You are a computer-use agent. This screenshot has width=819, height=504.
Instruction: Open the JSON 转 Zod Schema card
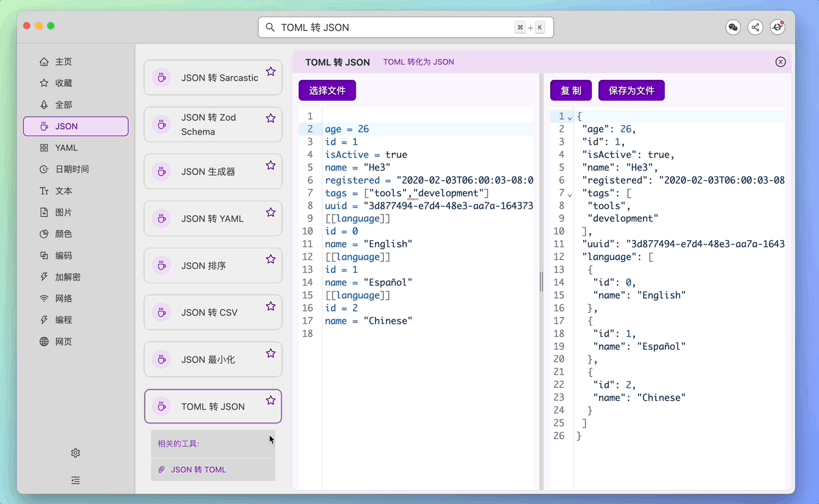(x=213, y=125)
